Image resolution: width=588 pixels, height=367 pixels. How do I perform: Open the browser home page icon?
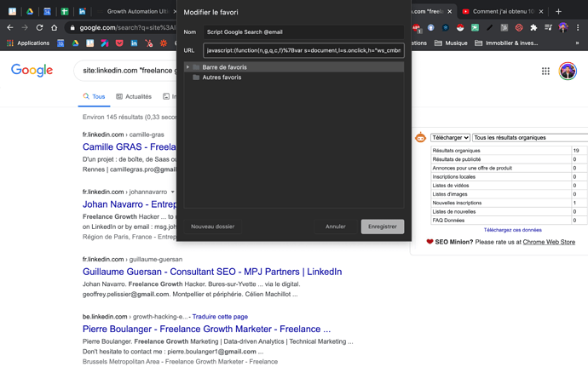(55, 27)
